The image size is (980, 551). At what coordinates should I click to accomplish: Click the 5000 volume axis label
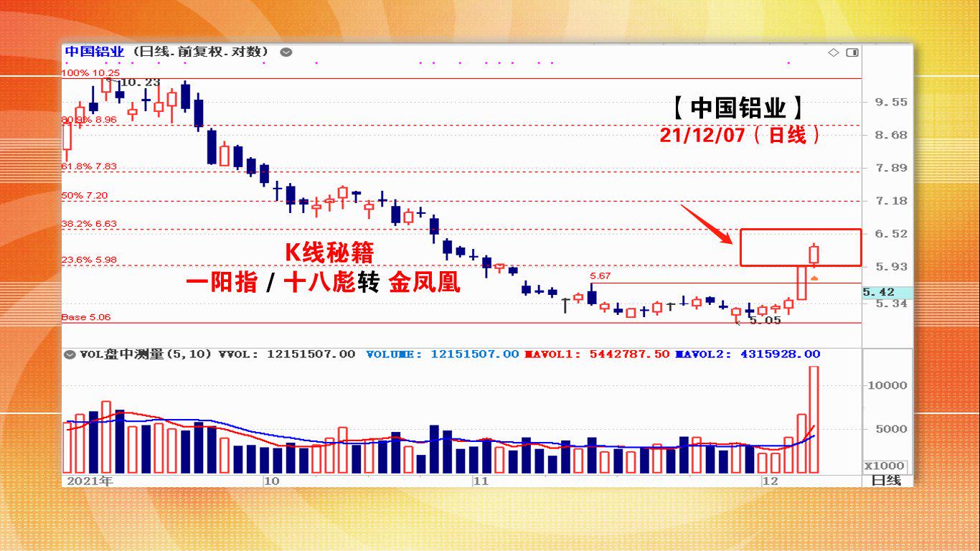(890, 430)
